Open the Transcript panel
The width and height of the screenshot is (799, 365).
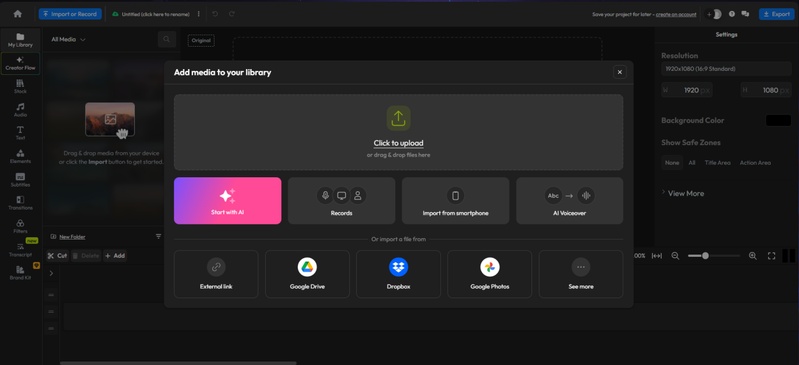[x=20, y=250]
